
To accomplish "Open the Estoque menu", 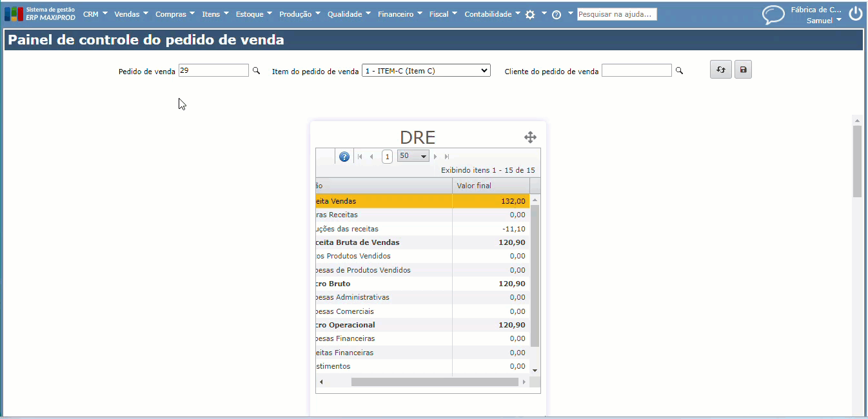I will pos(253,14).
